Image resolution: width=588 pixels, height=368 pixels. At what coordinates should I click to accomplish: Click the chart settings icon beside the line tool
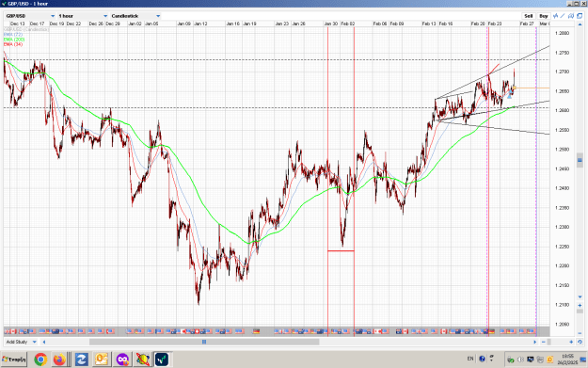pyautogui.click(x=571, y=16)
